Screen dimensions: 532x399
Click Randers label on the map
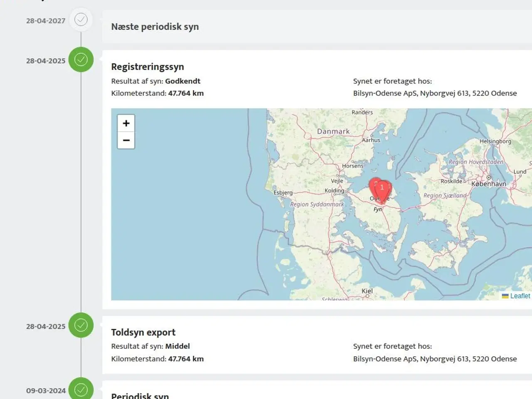coord(362,112)
